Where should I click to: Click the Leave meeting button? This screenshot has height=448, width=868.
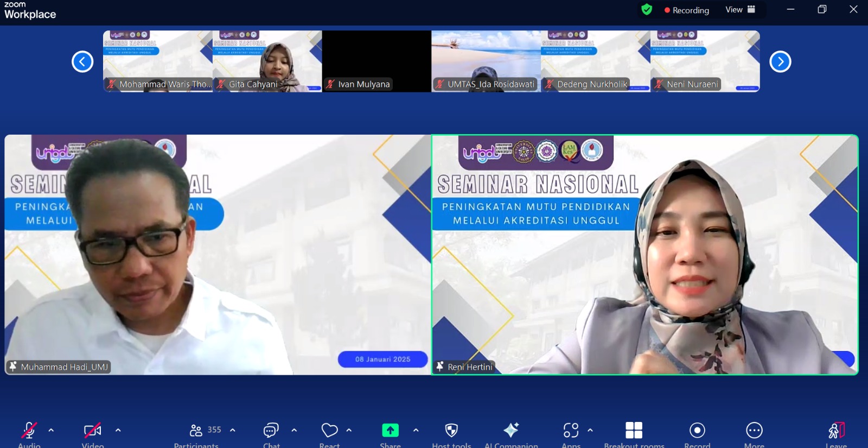(x=836, y=431)
